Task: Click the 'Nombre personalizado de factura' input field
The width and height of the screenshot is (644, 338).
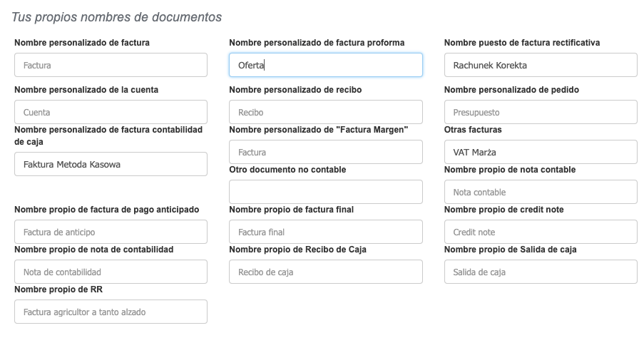Action: [x=111, y=66]
